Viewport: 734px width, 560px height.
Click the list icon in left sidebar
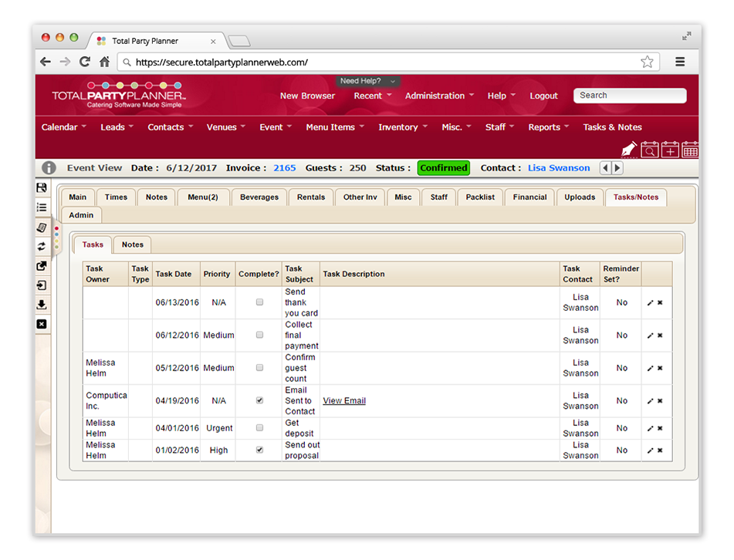tap(42, 207)
